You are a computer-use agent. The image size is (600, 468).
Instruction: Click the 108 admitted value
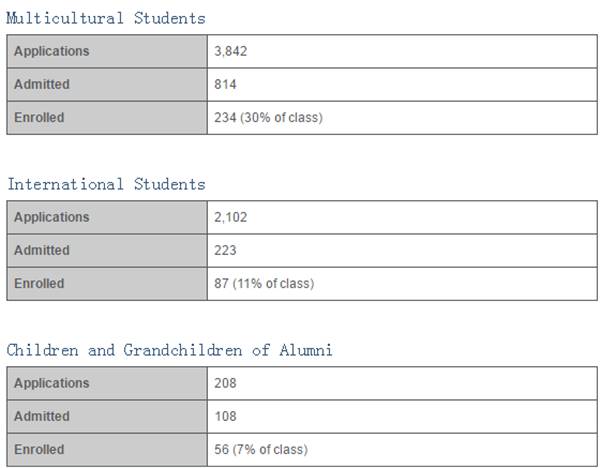[x=225, y=416]
